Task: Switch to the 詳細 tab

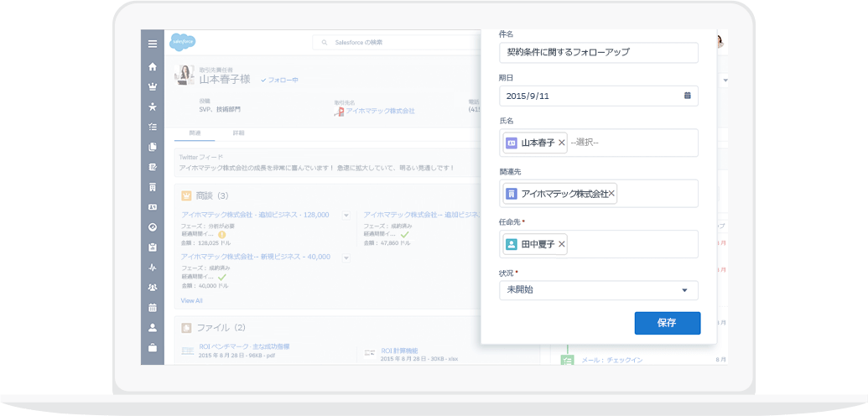Action: pyautogui.click(x=238, y=133)
